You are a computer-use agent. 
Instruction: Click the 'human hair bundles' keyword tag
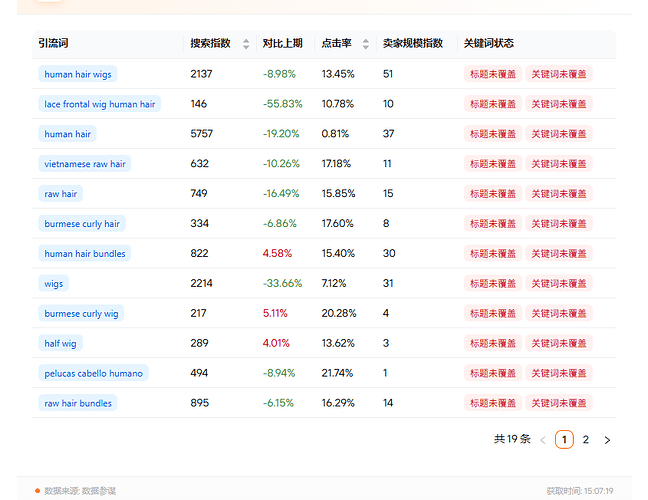click(85, 254)
